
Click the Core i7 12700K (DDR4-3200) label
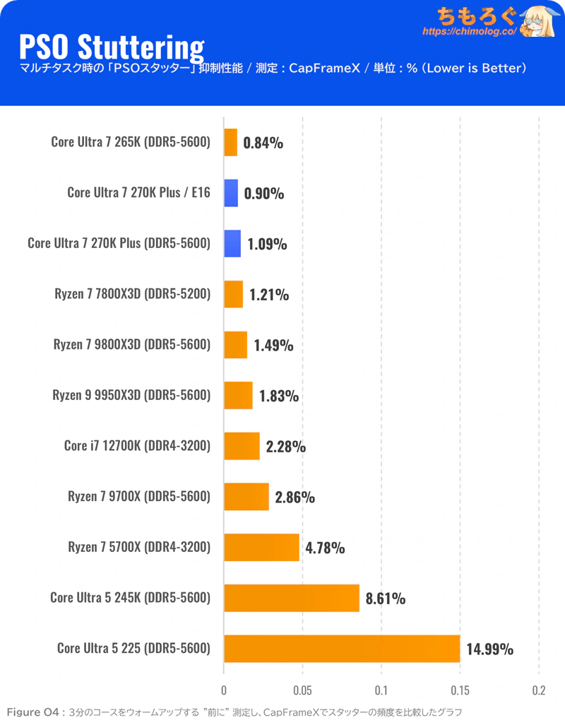(137, 446)
